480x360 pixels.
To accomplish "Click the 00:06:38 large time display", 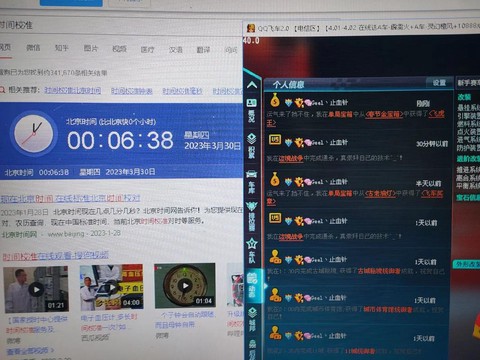I will [120, 140].
